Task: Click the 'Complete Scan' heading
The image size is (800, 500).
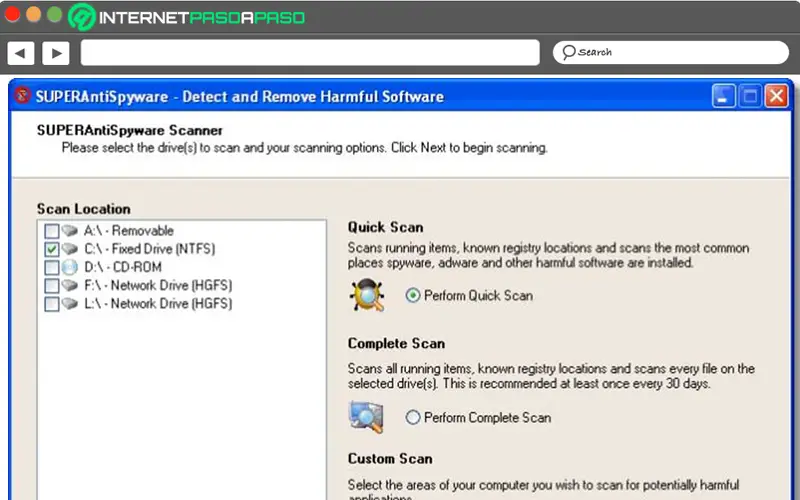Action: [396, 344]
